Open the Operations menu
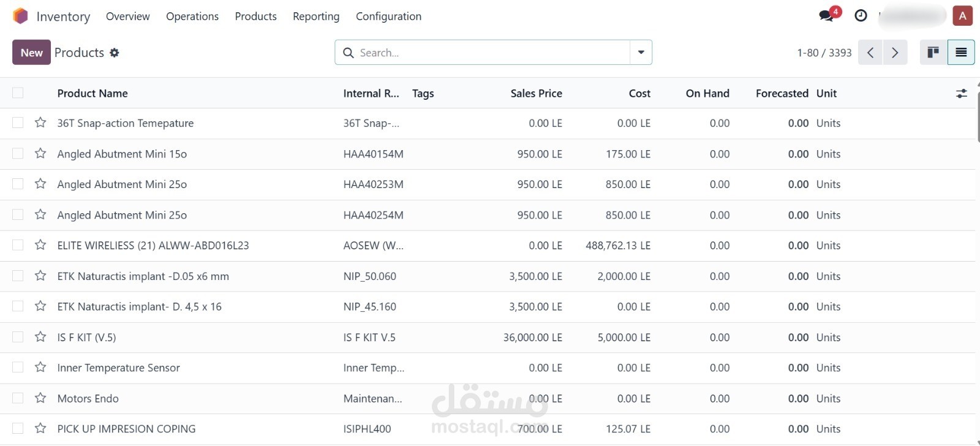The width and height of the screenshot is (980, 446). coord(192,17)
